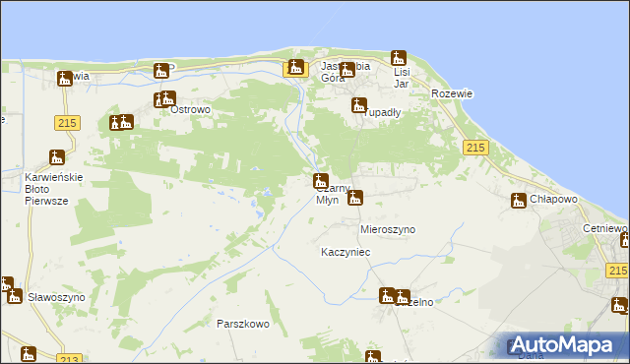Click the Cetniewo label

[x=605, y=228]
